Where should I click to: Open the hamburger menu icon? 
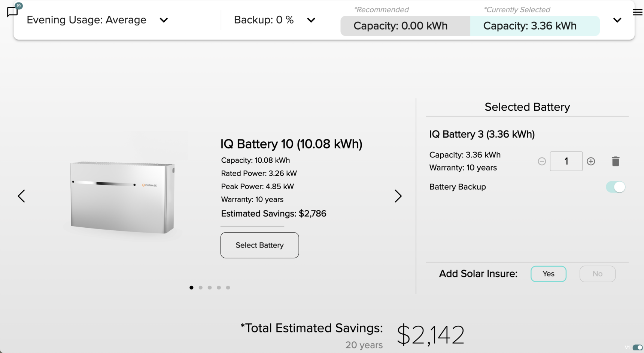(637, 12)
